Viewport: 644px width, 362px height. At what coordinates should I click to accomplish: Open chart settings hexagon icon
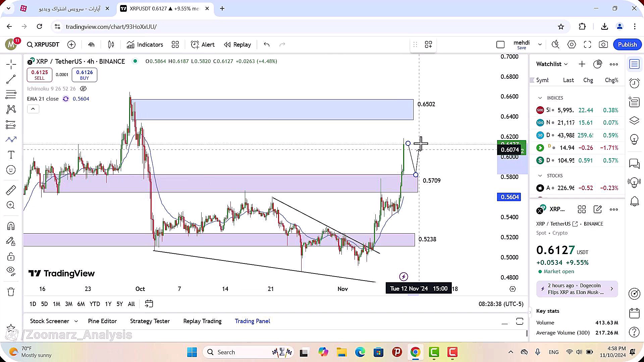572,45
